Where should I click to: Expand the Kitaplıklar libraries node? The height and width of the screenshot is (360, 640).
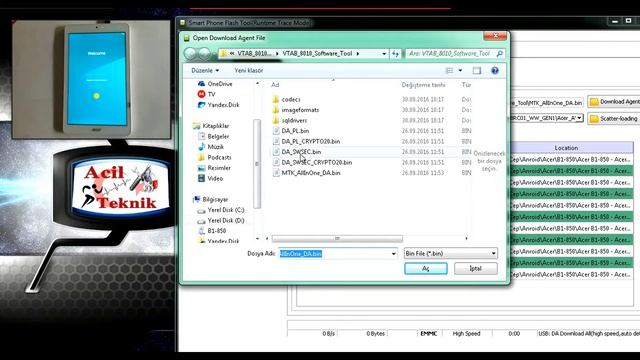(216, 126)
